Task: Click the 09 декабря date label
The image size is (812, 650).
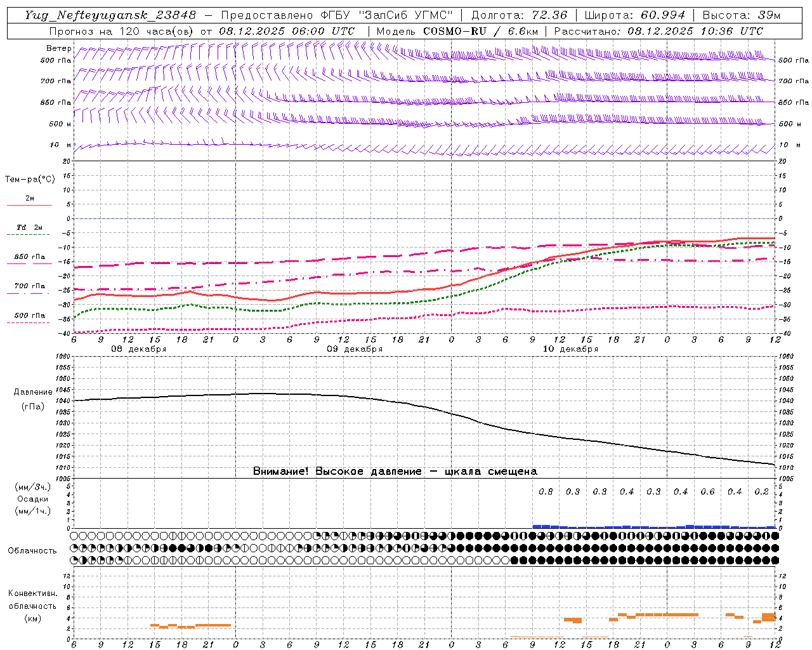Action: 355,349
